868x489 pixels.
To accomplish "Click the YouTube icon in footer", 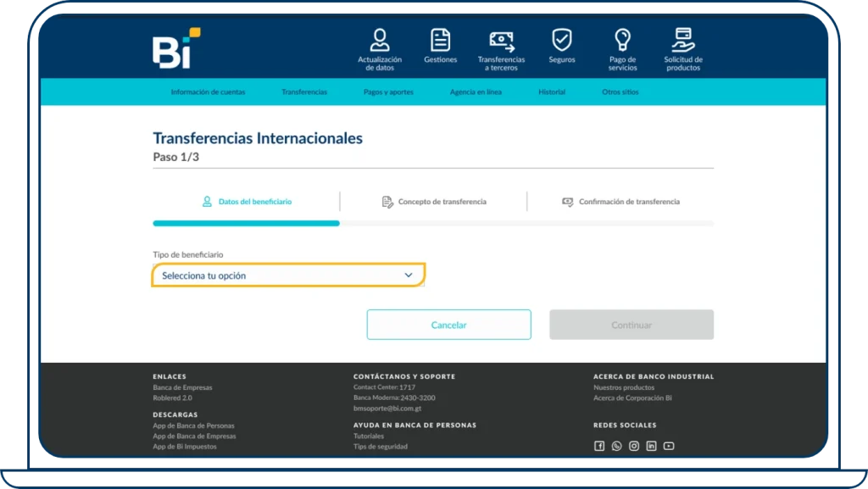I will [x=668, y=445].
